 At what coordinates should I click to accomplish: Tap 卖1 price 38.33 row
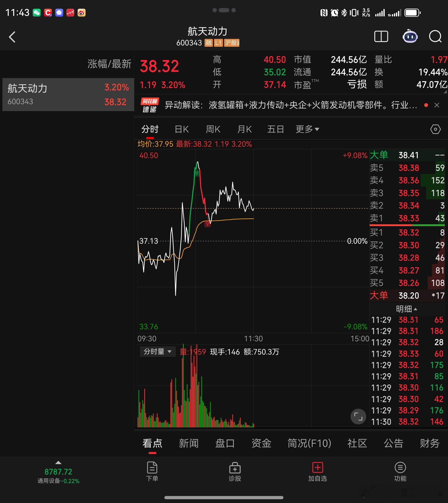408,218
